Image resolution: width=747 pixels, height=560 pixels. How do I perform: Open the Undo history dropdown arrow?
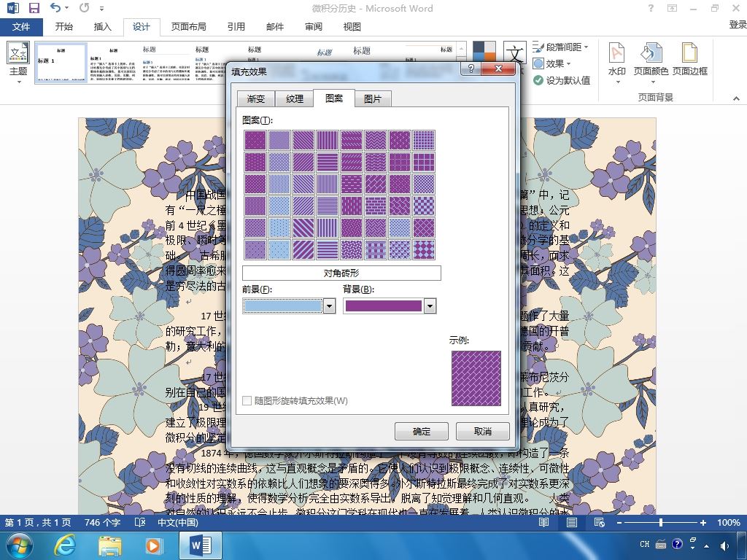coord(66,7)
